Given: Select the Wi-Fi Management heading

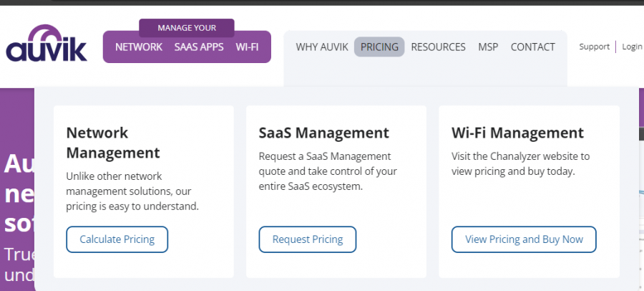Looking at the screenshot, I should [517, 133].
